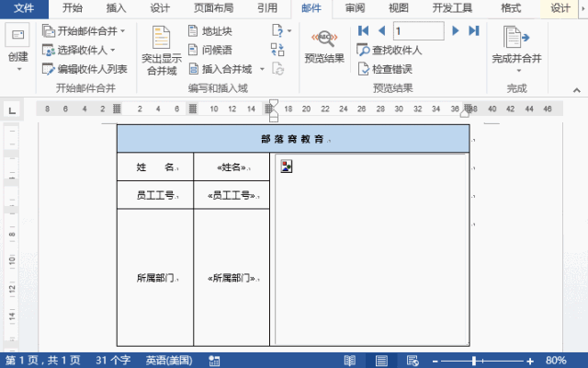Toggle 预览结果 preview results
588x368 pixels.
(x=324, y=46)
